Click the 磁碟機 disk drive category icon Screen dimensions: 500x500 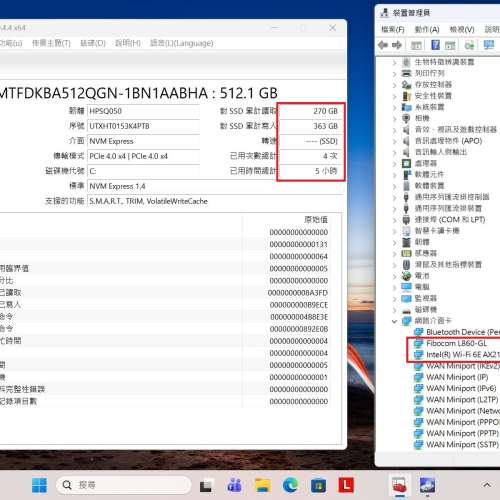(x=406, y=310)
